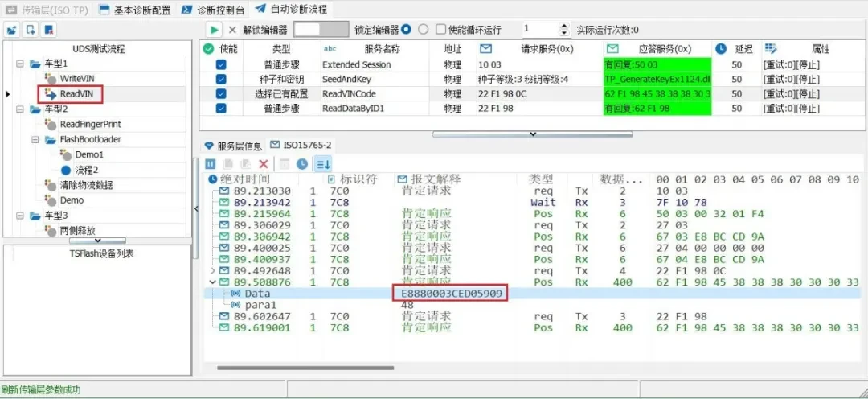Collapse the 车型1 tree node
Viewport: 868px width, 399px height.
[20, 64]
